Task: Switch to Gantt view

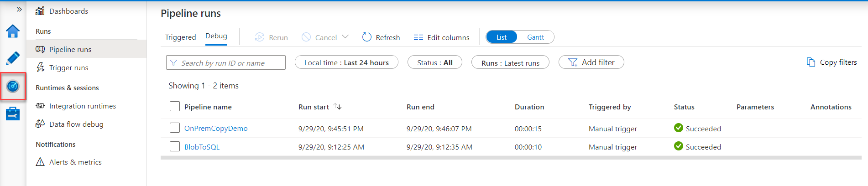Action: click(535, 37)
